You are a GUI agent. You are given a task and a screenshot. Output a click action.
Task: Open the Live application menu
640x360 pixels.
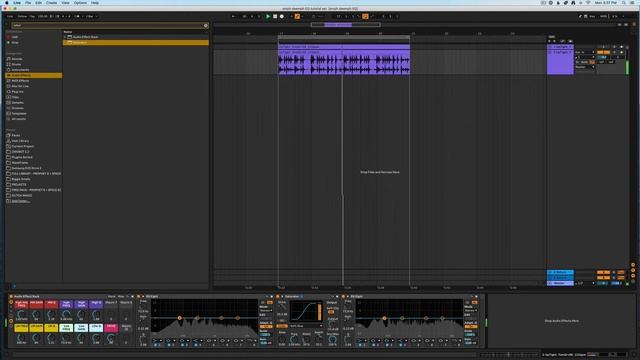click(17, 3)
